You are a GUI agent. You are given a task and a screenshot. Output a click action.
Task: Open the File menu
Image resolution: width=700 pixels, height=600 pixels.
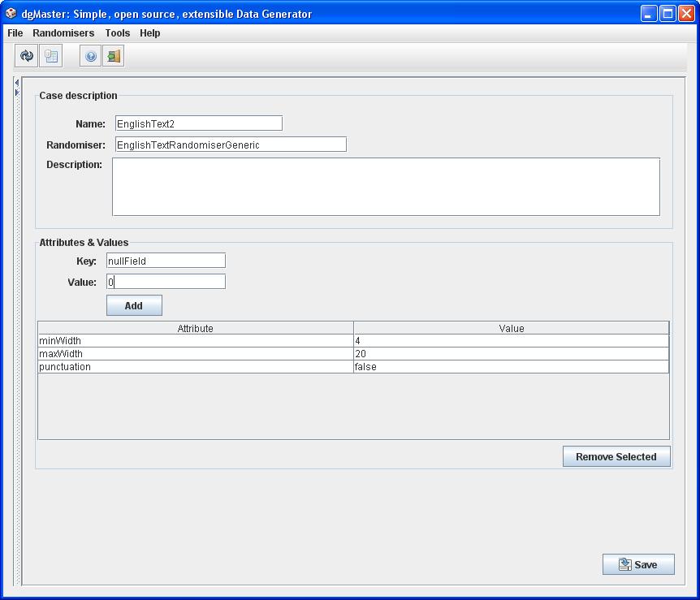pos(15,33)
